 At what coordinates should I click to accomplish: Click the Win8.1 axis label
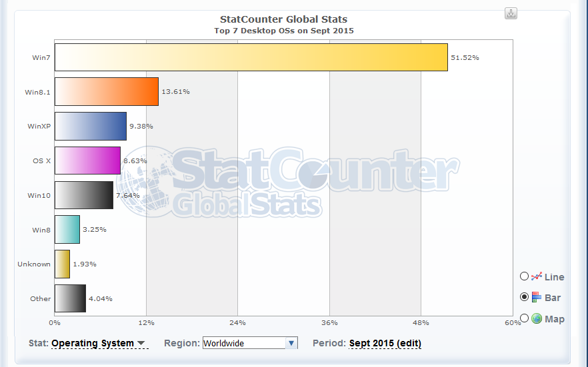coord(37,92)
